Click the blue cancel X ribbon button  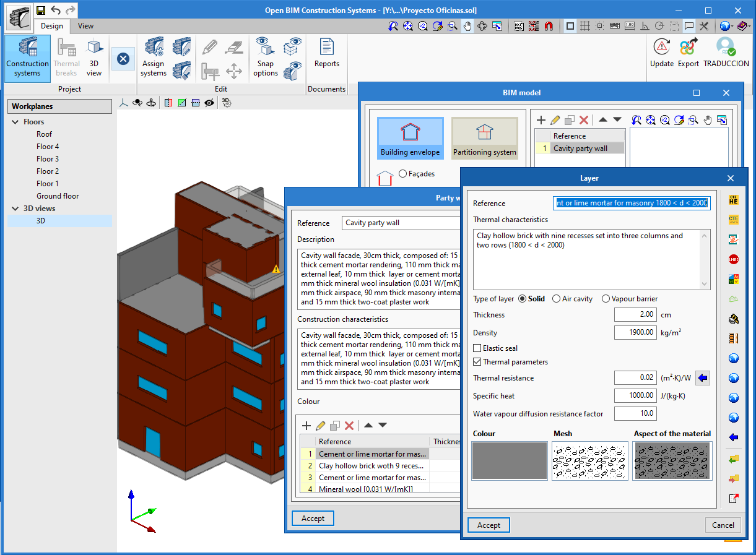click(123, 58)
